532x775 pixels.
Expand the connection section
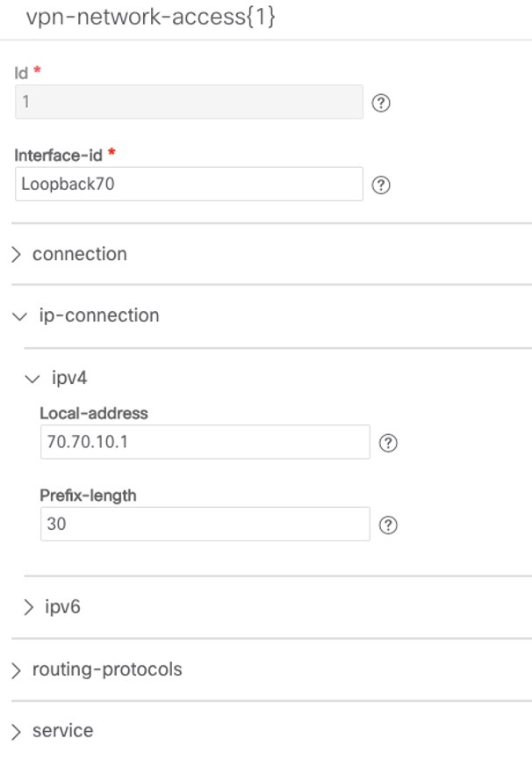(x=78, y=253)
